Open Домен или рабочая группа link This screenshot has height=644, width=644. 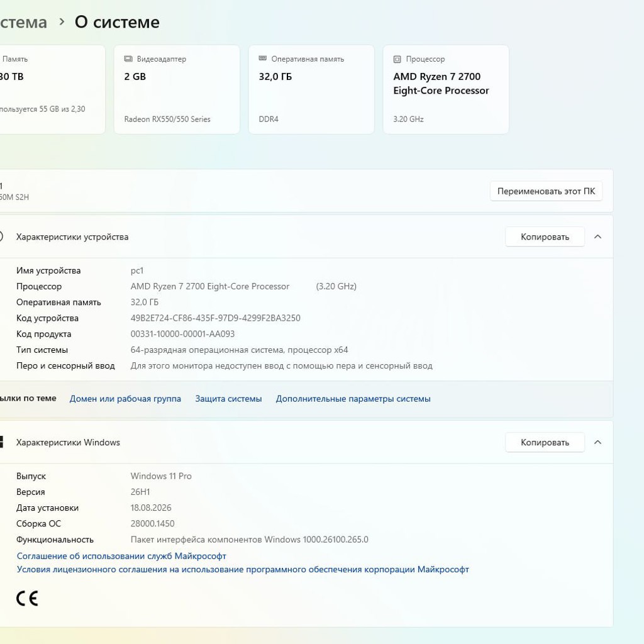tap(125, 398)
